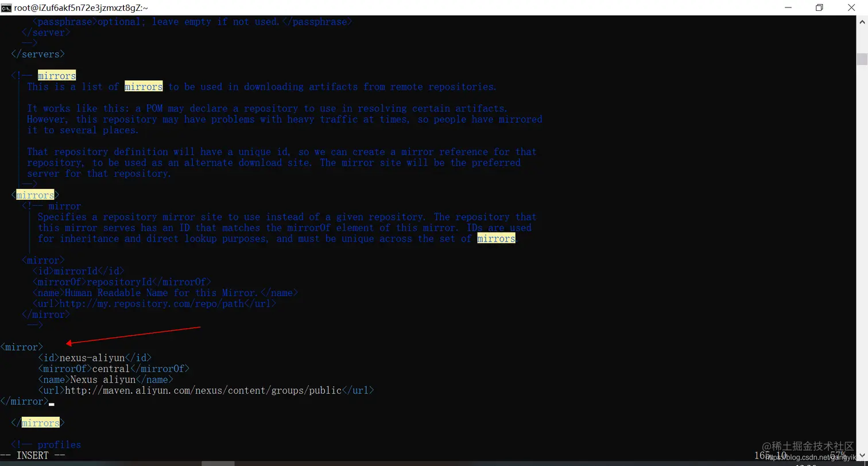The image size is (868, 466).
Task: Click the line 'it to several places.'
Action: (x=83, y=130)
